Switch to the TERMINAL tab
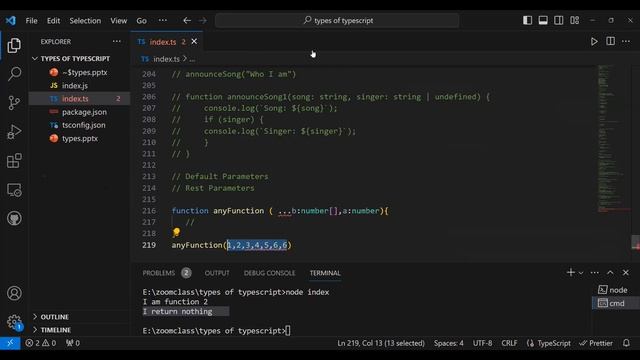Screen dimensions: 640x360 pos(325,273)
